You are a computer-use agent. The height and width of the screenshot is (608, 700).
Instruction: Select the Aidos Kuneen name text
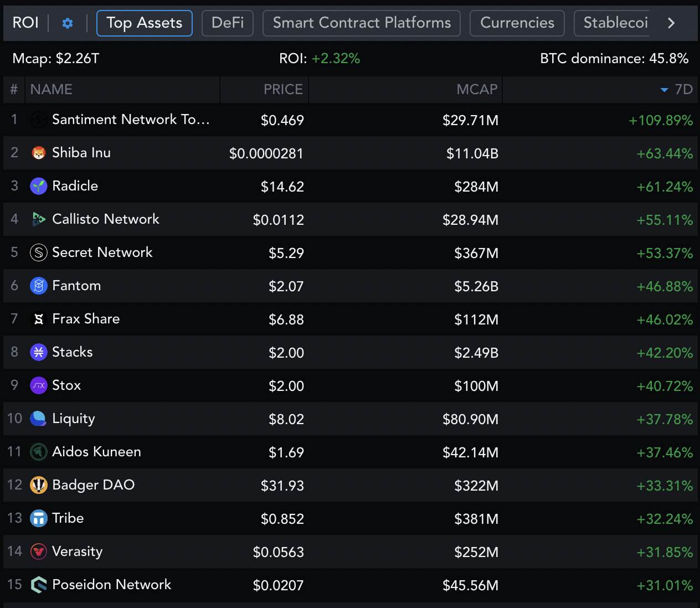tap(96, 452)
